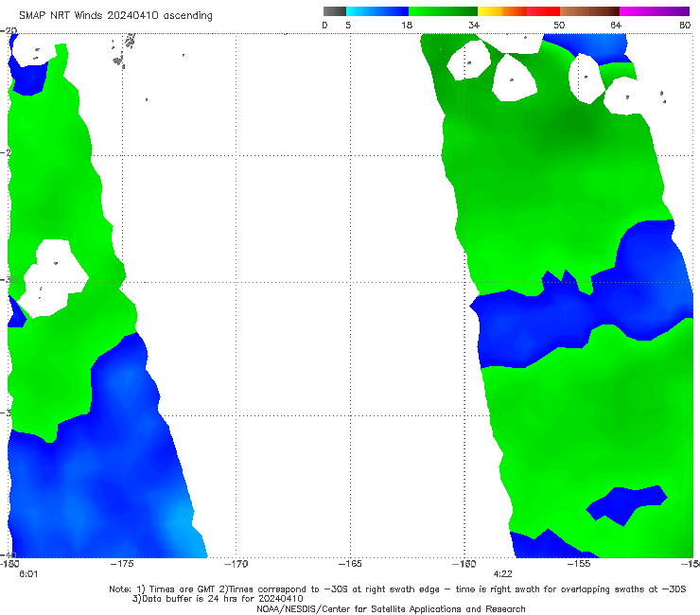
Task: Pick the red segment of the wind legend
Action: tap(543, 11)
